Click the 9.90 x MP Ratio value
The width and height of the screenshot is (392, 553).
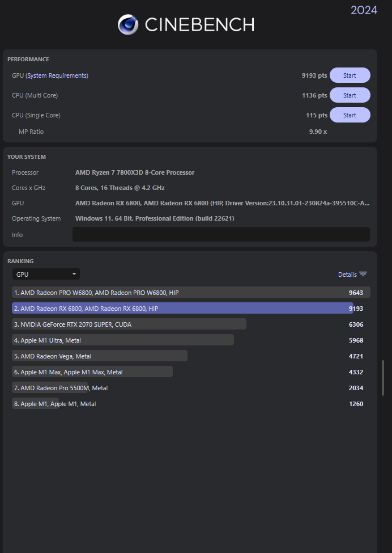(318, 132)
